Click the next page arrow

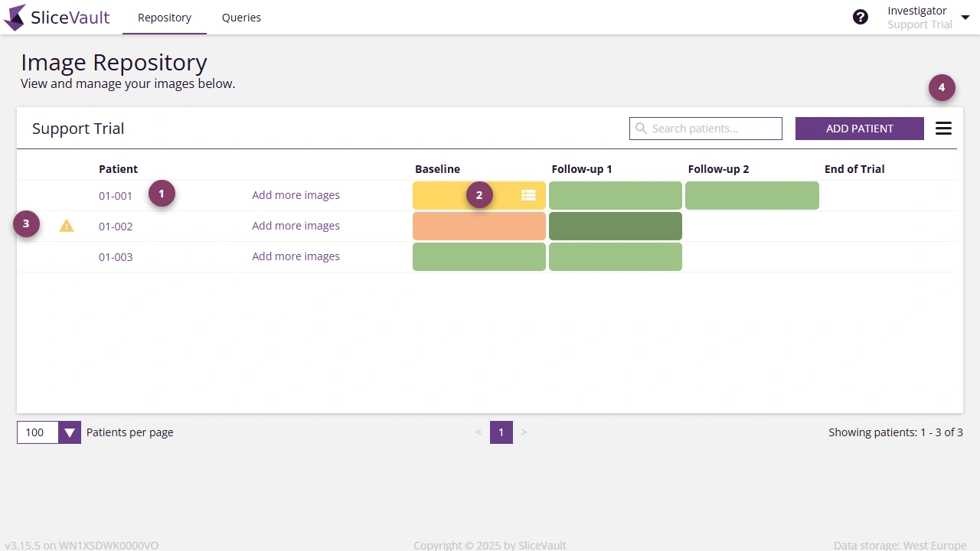524,432
